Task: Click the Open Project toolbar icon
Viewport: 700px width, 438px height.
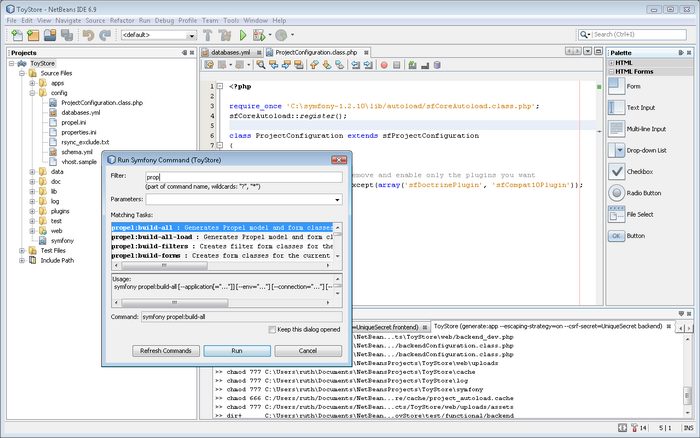Action: tap(49, 35)
